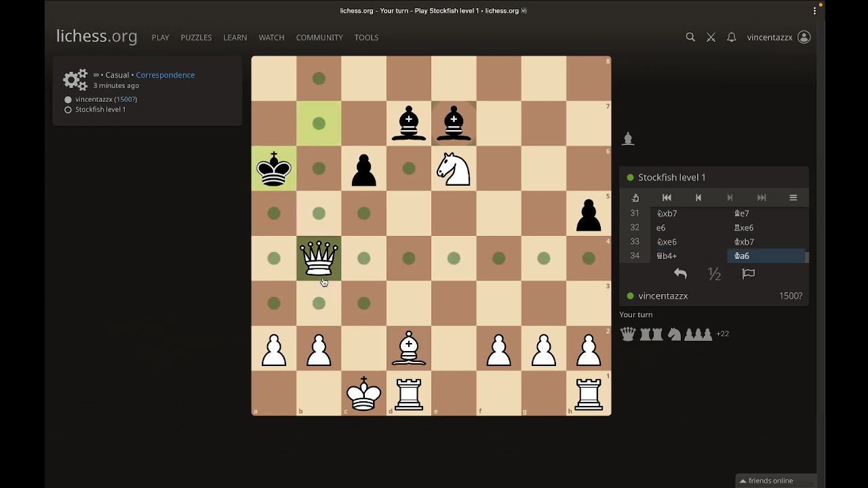Open the search magnifier icon
This screenshot has width=868, height=488.
tap(690, 37)
